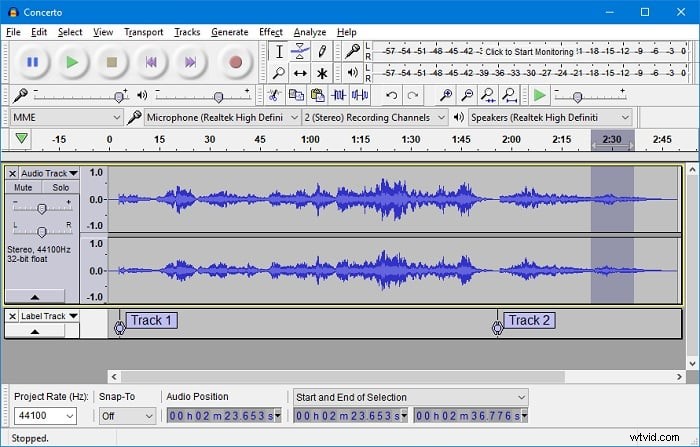Click the horizontal scrollbar right arrow
This screenshot has width=700, height=447.
click(x=679, y=377)
